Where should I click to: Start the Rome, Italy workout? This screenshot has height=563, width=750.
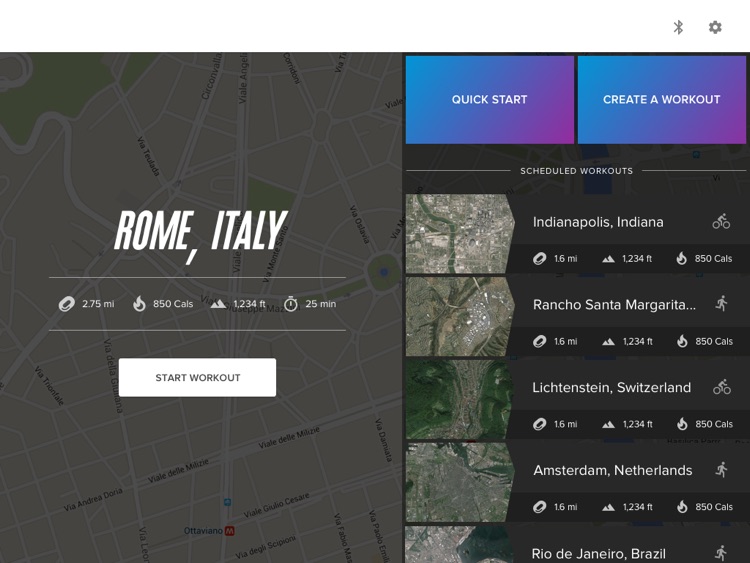click(197, 377)
